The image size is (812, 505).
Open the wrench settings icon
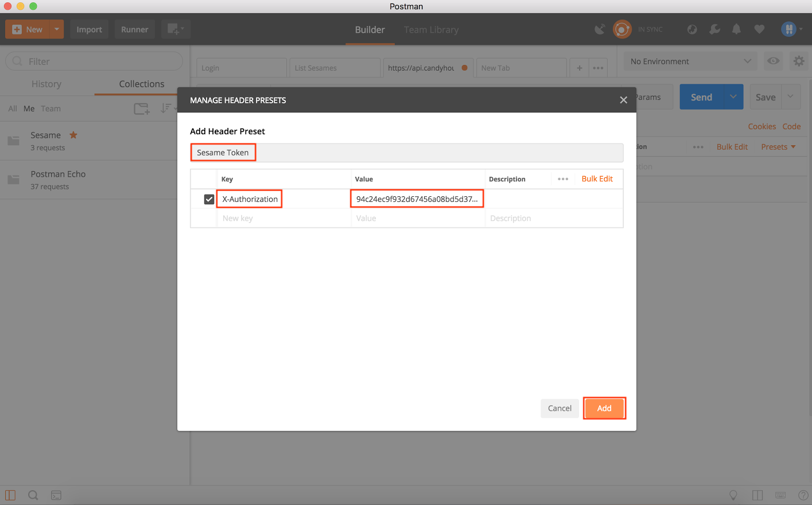[x=714, y=29]
